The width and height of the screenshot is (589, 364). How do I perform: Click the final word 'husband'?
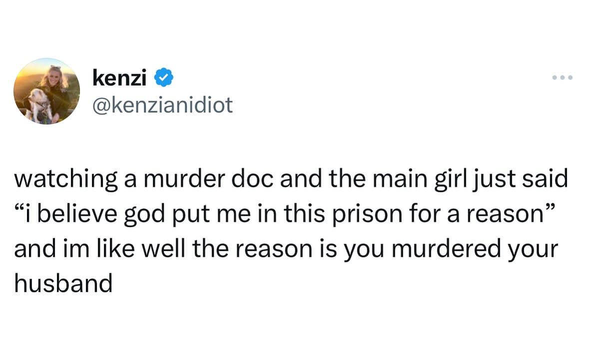point(63,284)
